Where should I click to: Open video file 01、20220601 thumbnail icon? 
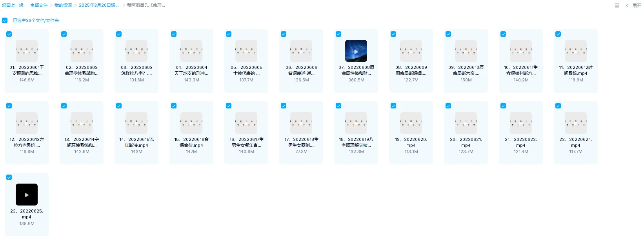(x=27, y=51)
